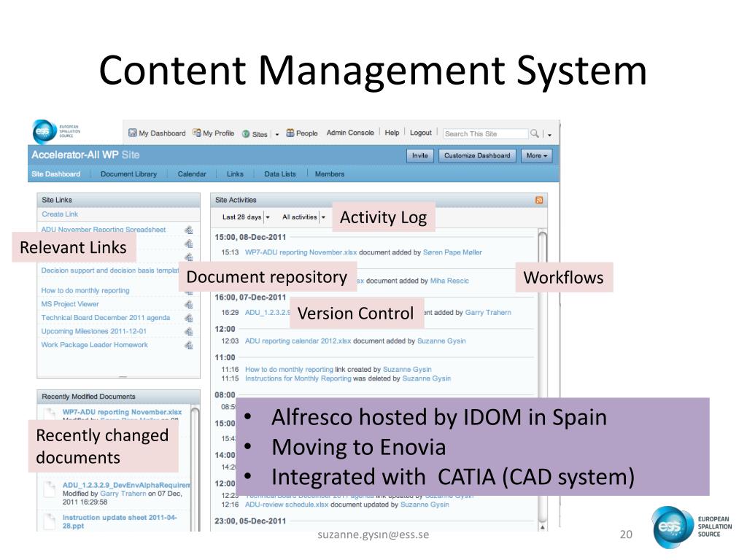This screenshot has height=560, width=747.
Task: Open the More dropdown menu
Action: click(536, 156)
